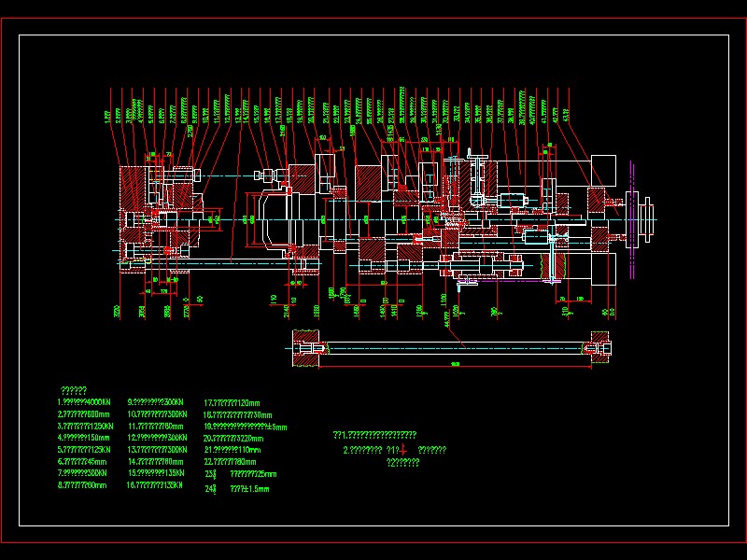Select parameter line 19 ending in ±5mm
Viewport: 747px width, 560px height.
tap(246, 427)
